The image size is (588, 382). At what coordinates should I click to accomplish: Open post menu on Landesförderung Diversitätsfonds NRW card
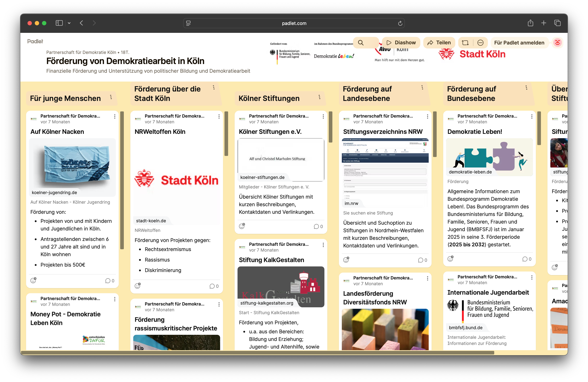(x=427, y=278)
